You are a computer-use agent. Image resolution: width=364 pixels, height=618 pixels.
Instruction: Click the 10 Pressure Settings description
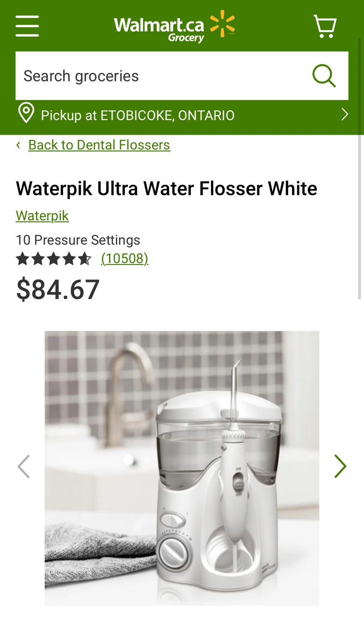click(78, 240)
